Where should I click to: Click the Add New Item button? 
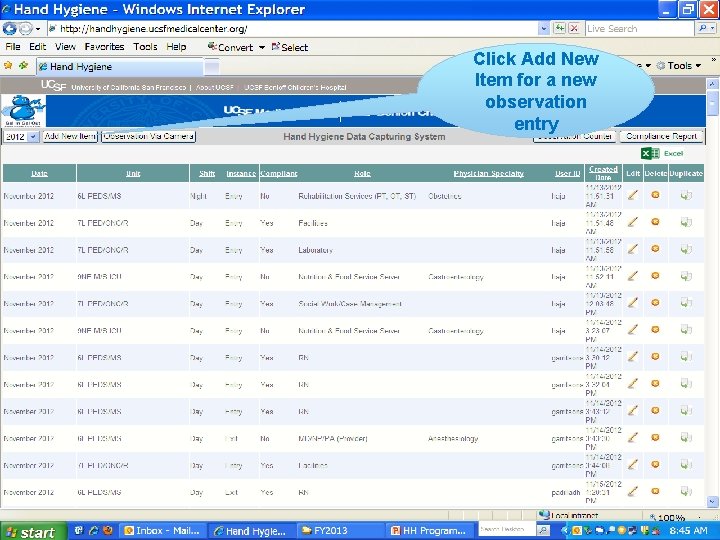click(x=70, y=136)
